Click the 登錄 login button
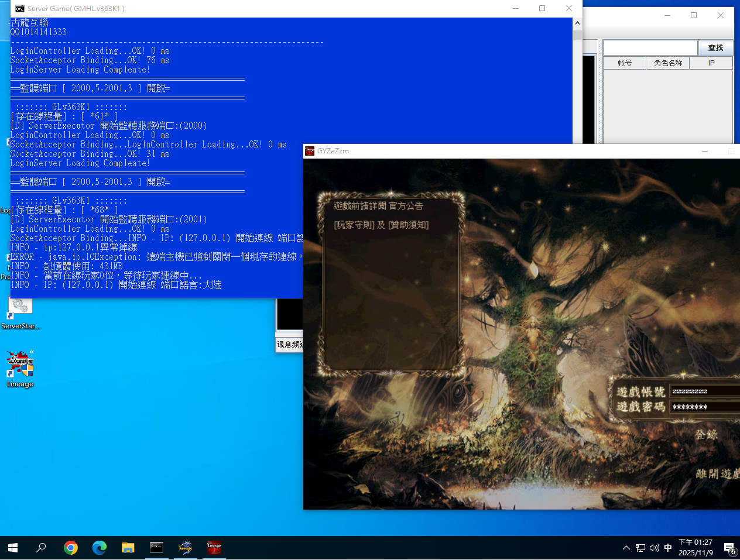The width and height of the screenshot is (740, 560). click(x=707, y=435)
